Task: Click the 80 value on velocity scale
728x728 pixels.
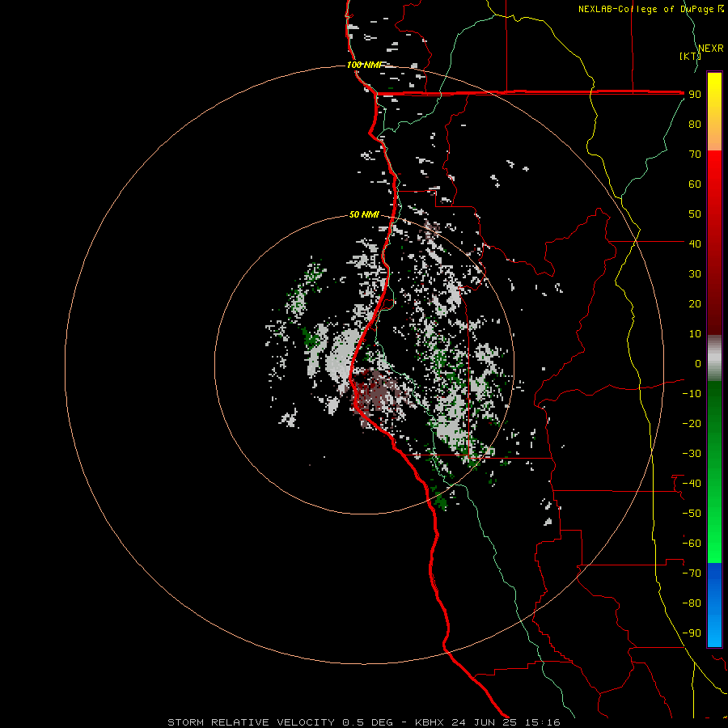Action: pos(695,125)
